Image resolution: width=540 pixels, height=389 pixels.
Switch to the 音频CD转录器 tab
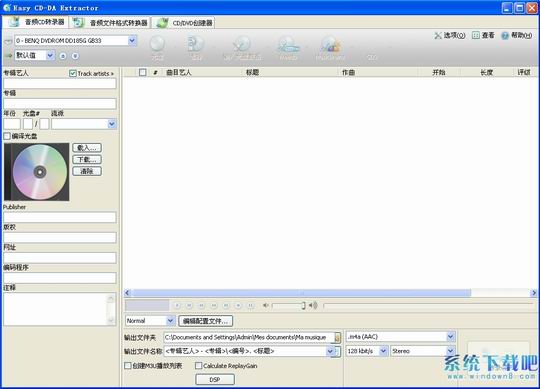tap(35, 22)
